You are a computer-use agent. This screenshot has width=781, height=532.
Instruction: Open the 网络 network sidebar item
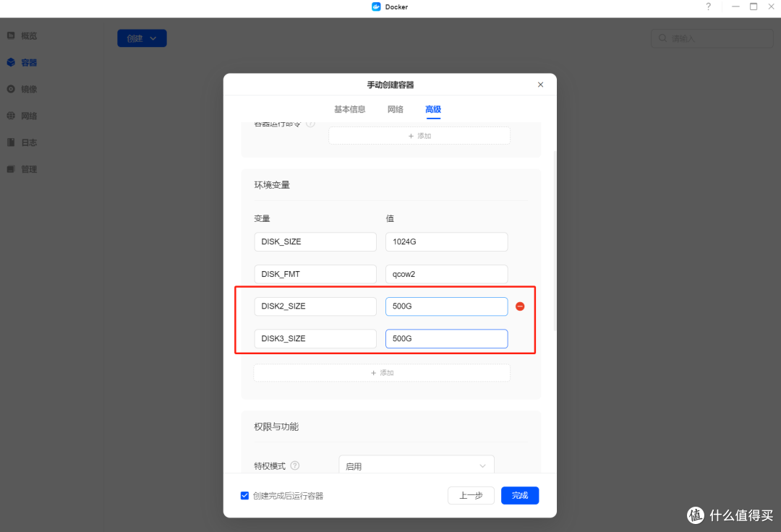(22, 116)
